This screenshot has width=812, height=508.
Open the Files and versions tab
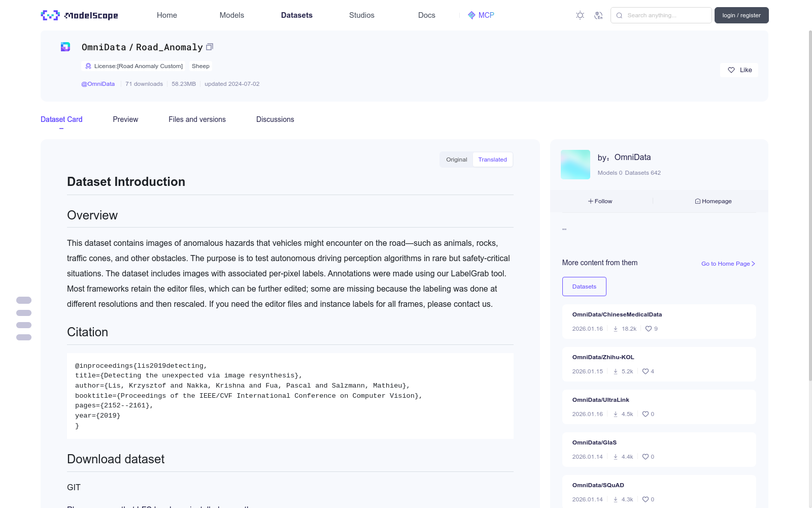pos(197,119)
